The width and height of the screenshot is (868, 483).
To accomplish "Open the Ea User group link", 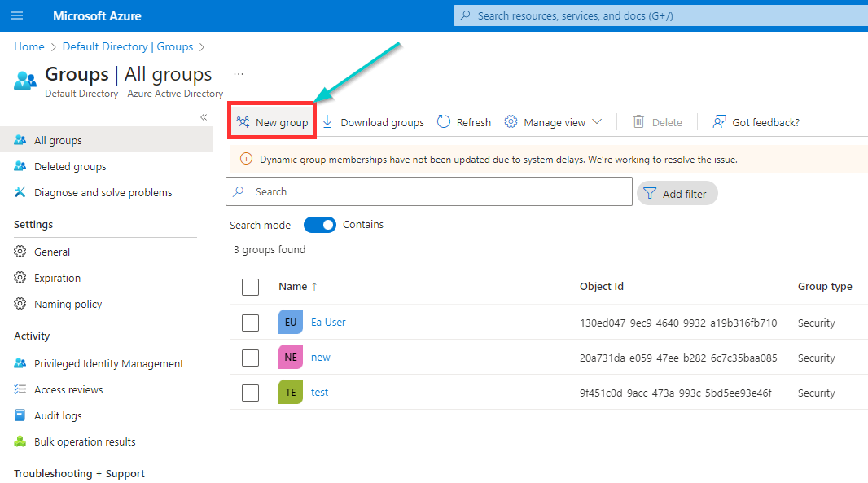I will pyautogui.click(x=328, y=322).
